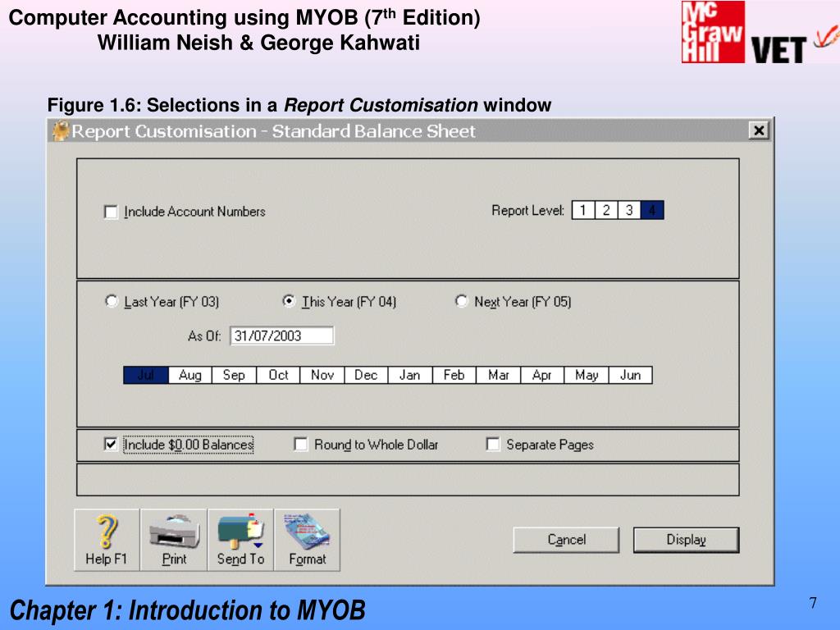Set Report Level to 3
Viewport: 840px width, 630px height.
click(629, 210)
